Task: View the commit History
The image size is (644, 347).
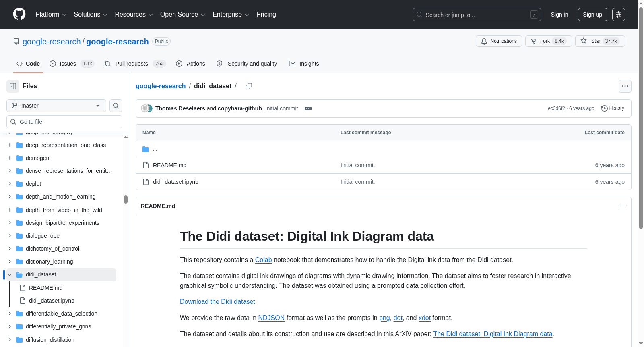Action: pyautogui.click(x=613, y=108)
